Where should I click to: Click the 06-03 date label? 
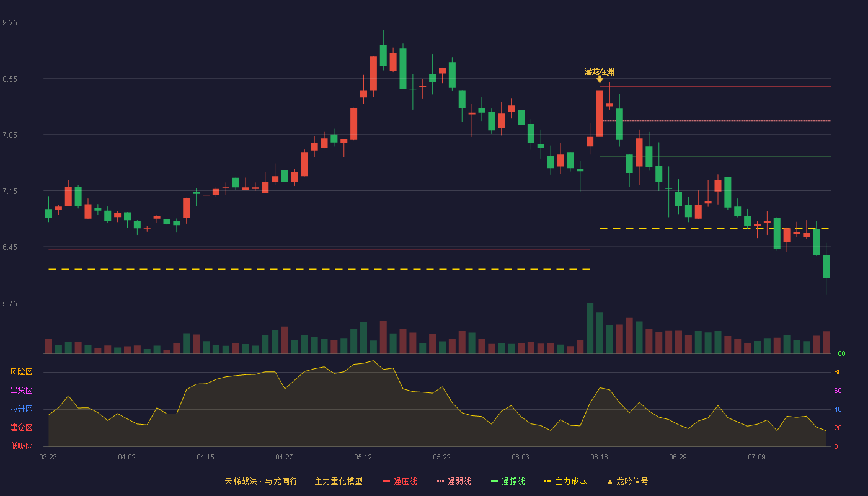coord(521,457)
